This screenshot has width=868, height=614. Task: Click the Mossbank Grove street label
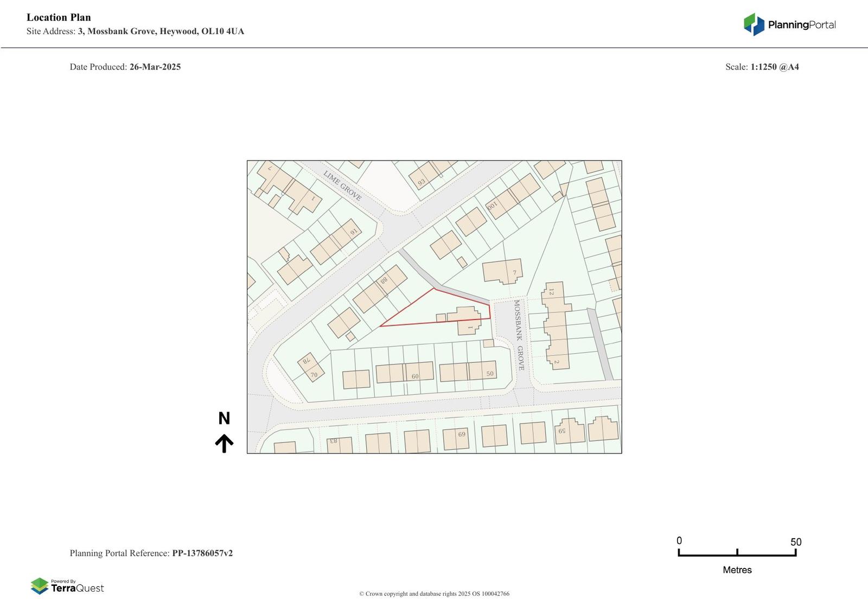(x=519, y=335)
